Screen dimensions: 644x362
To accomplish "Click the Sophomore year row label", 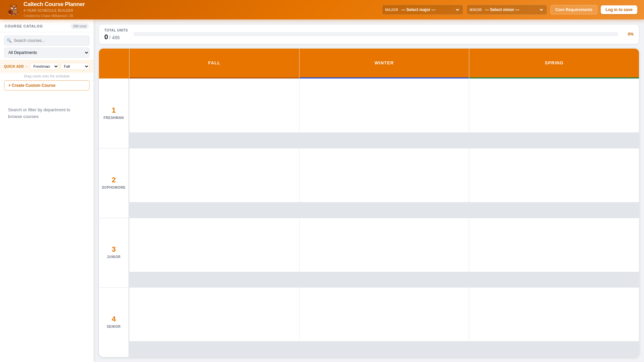I will (114, 183).
